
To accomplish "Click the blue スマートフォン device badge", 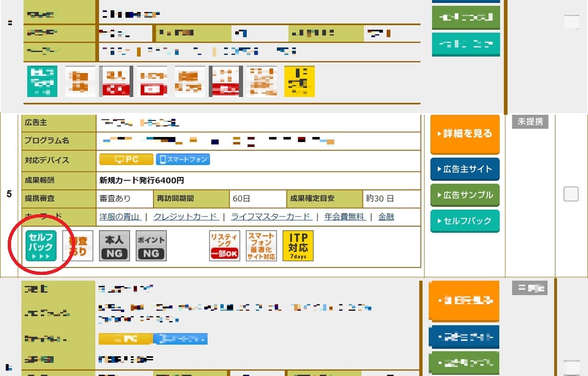I will pos(183,160).
